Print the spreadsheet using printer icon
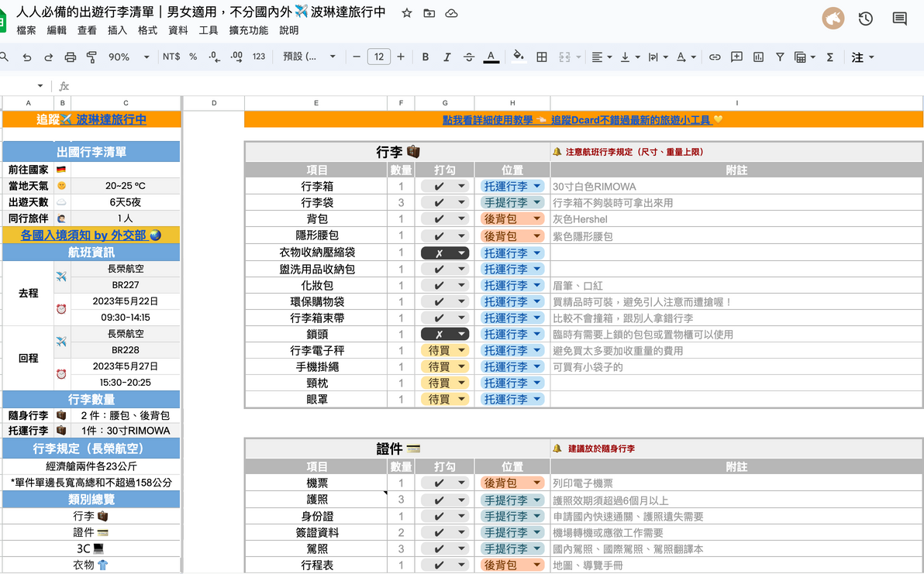924x574 pixels. pos(70,57)
